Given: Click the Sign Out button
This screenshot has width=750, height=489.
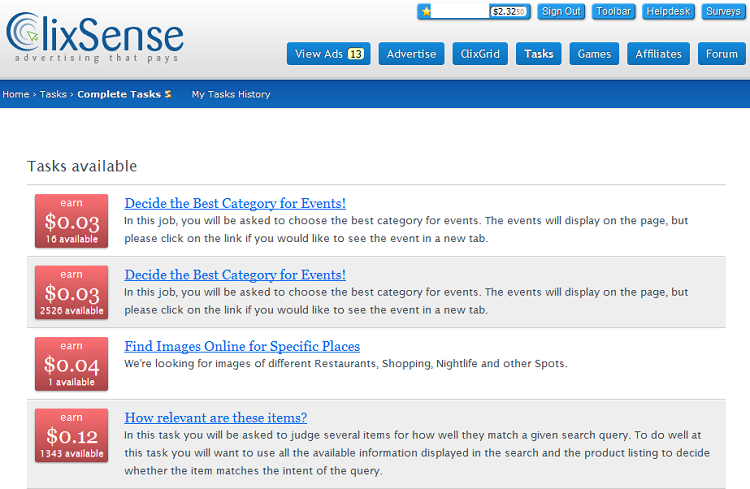Looking at the screenshot, I should point(561,11).
